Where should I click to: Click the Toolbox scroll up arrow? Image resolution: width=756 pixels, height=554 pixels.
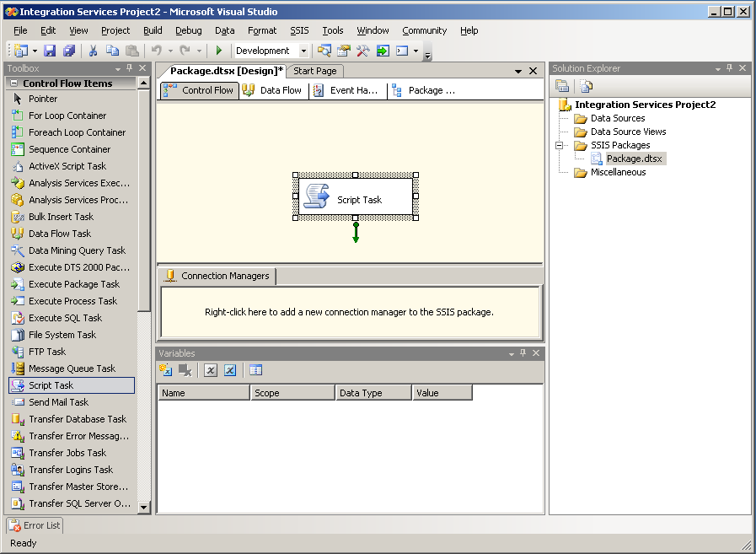pos(143,83)
